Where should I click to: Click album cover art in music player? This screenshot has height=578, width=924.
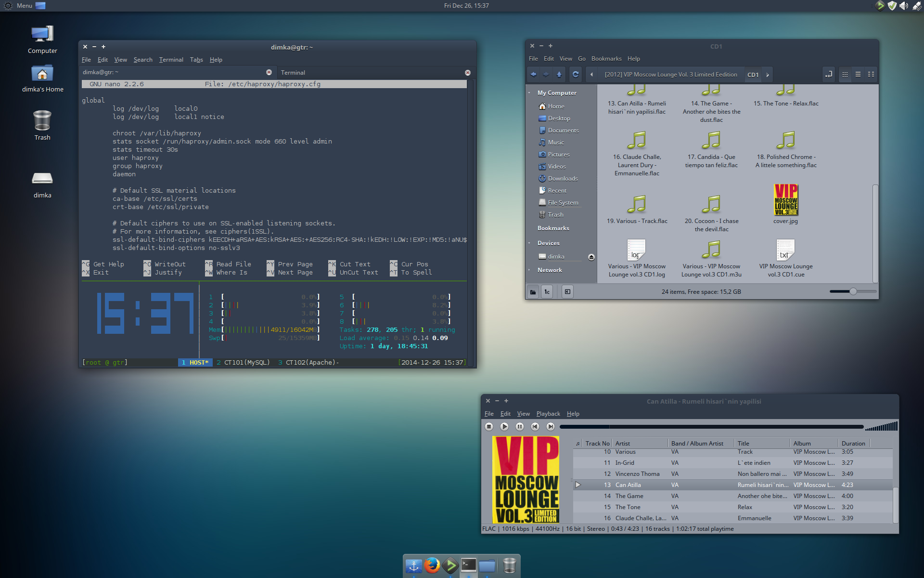click(527, 480)
